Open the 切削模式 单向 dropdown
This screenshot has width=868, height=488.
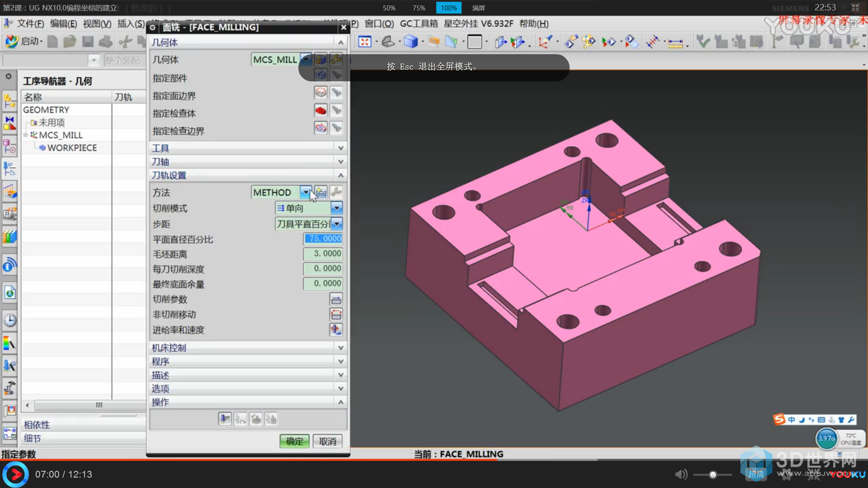coord(336,208)
